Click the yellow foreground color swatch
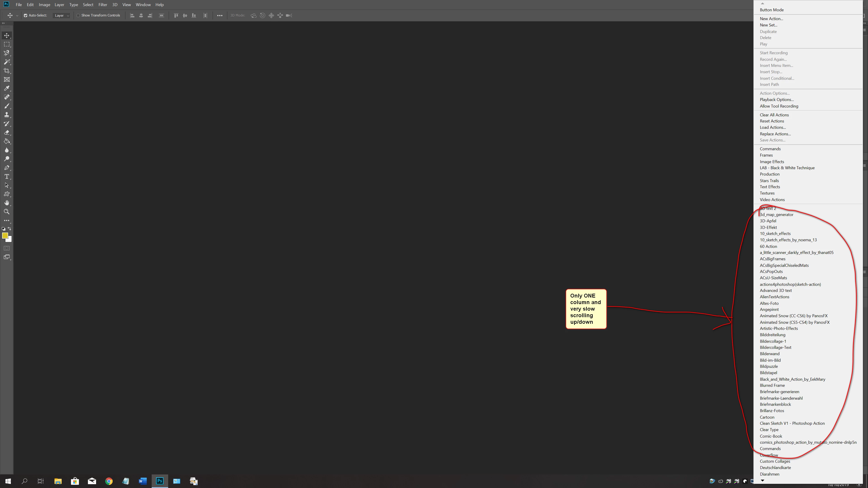 click(x=5, y=236)
